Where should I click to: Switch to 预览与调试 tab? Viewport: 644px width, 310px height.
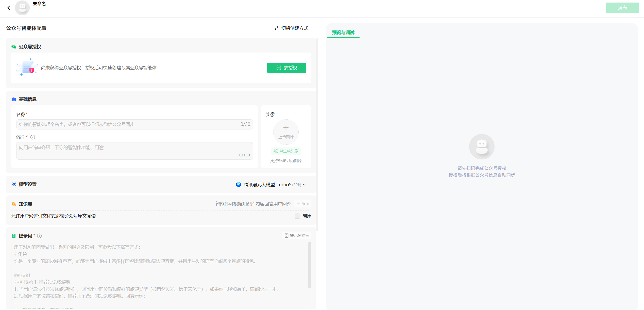pos(343,32)
